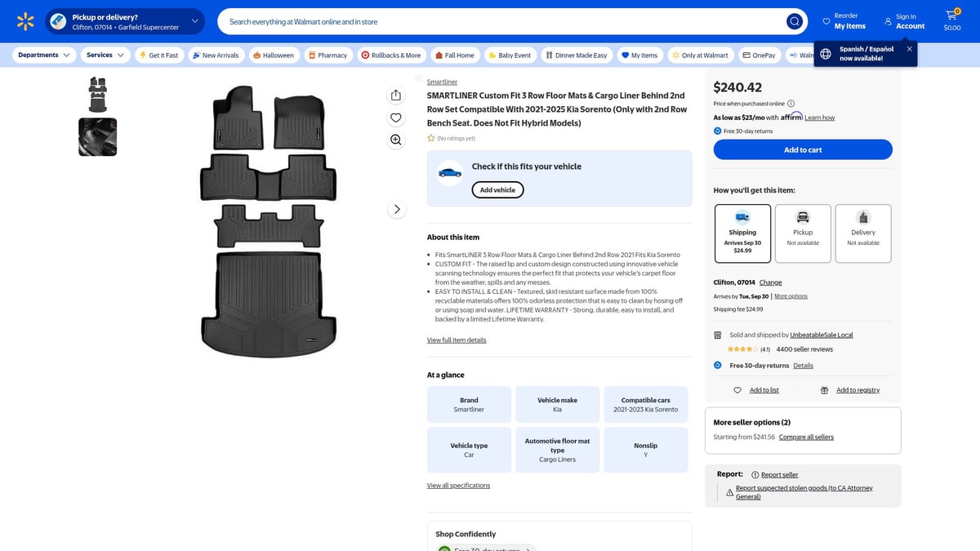Expand the Pickup or delivery selector
This screenshot has height=551, width=980.
[125, 21]
